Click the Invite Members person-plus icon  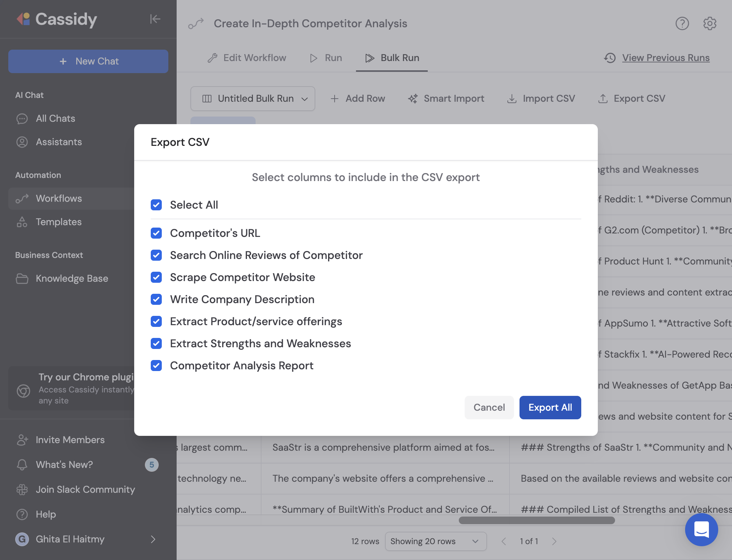pyautogui.click(x=22, y=440)
